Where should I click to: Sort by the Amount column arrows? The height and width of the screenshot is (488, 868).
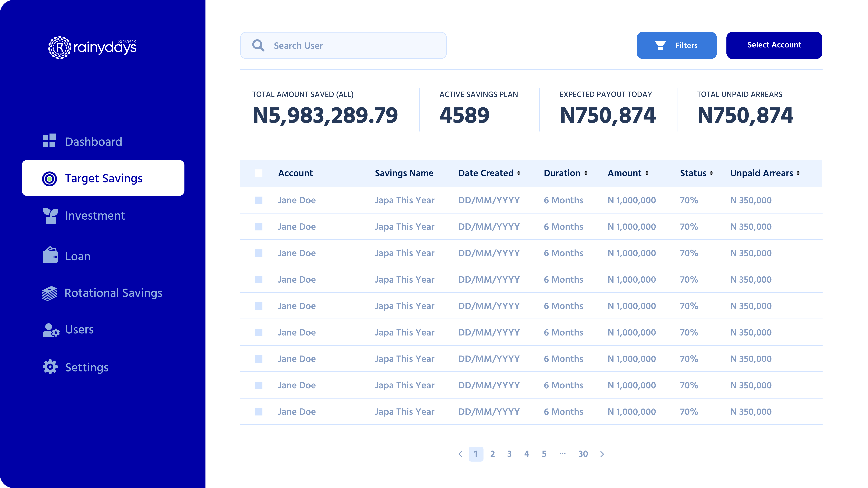[647, 173]
